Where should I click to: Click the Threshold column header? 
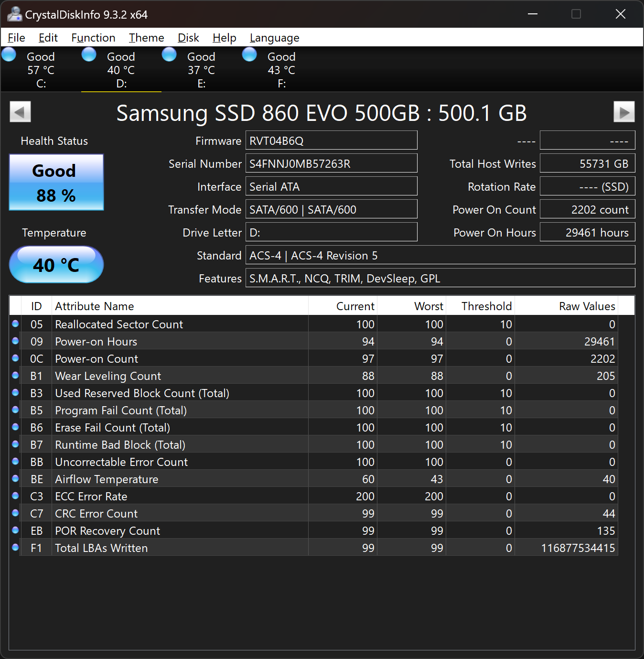tap(480, 306)
